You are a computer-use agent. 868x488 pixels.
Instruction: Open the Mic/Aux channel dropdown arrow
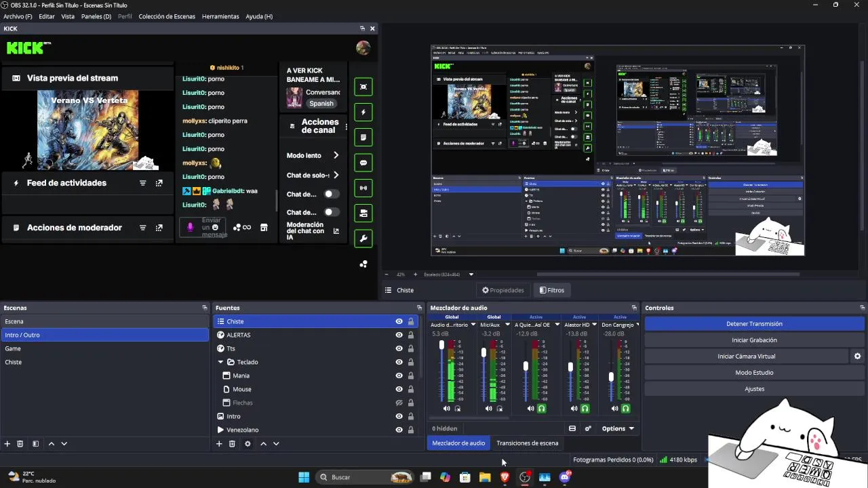tap(506, 325)
